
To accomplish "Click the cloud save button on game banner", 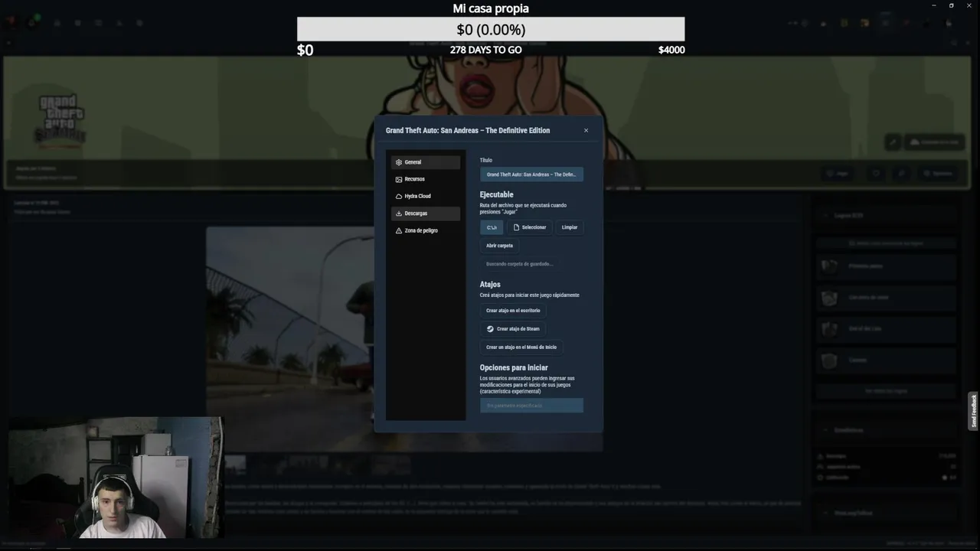I will click(x=933, y=142).
